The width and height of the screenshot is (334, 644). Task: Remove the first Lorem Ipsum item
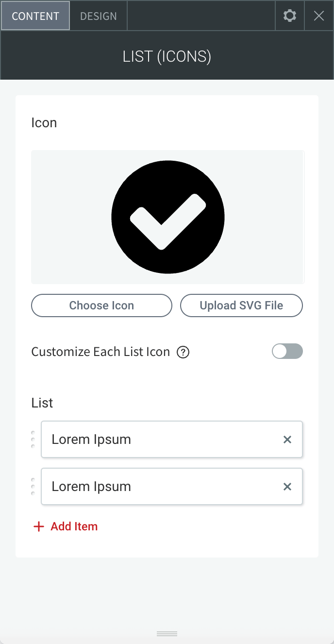[287, 440]
